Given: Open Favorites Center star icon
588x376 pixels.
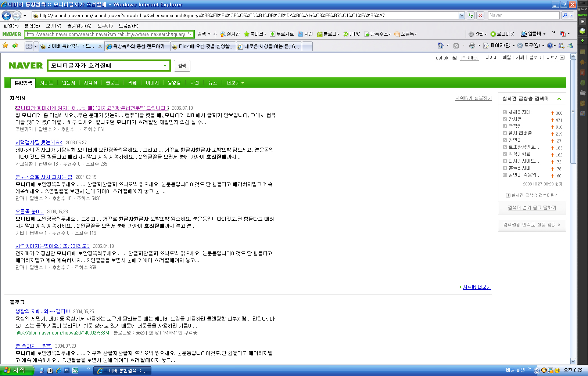Looking at the screenshot, I should coord(6,46).
